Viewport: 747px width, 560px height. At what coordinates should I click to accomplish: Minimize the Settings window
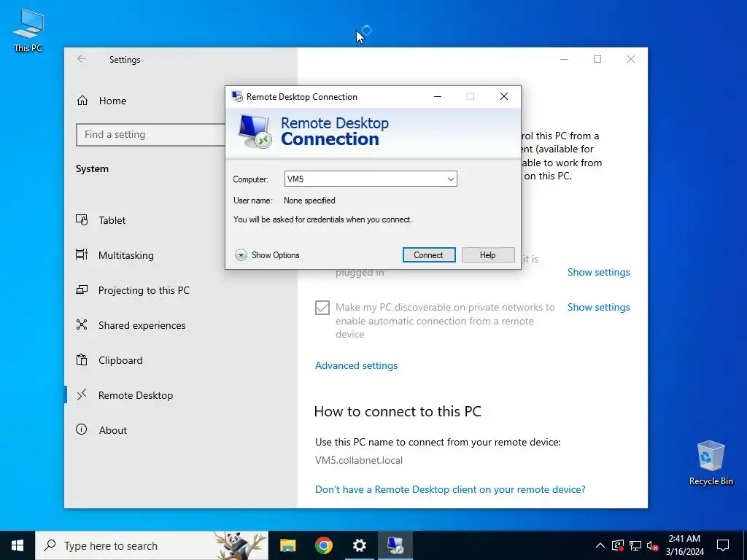[564, 59]
